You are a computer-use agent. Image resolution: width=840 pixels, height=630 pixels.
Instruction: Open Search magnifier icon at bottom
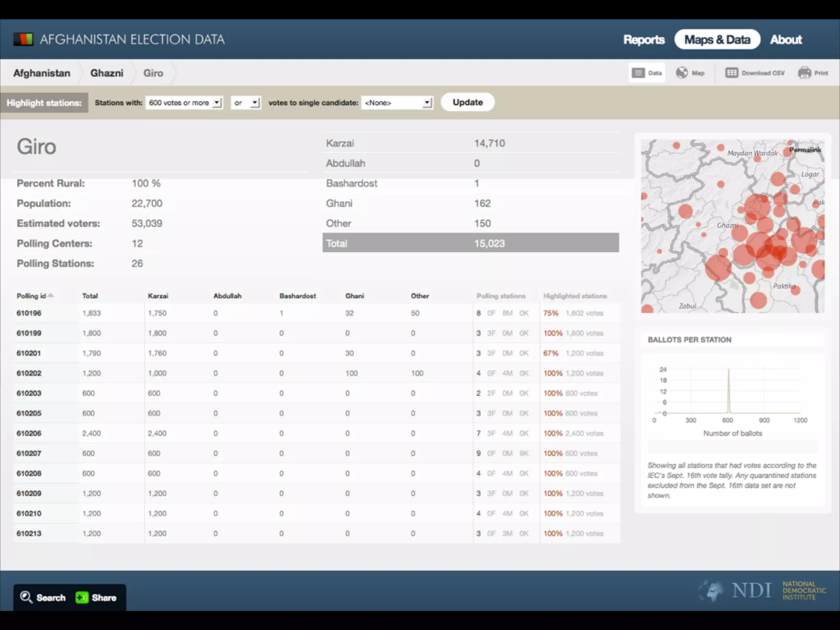pos(26,597)
